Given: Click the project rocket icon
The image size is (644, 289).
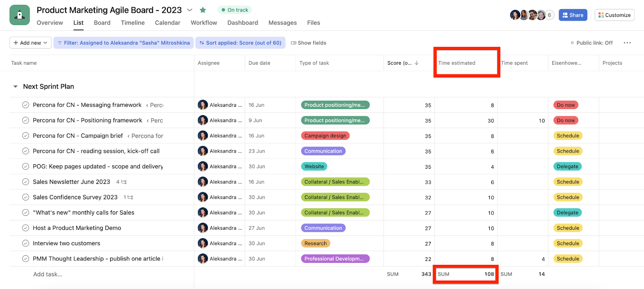Looking at the screenshot, I should click(x=20, y=15).
